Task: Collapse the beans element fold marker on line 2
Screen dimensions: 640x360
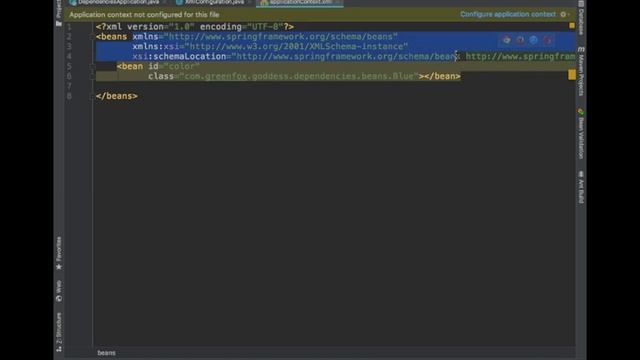Action: click(92, 37)
